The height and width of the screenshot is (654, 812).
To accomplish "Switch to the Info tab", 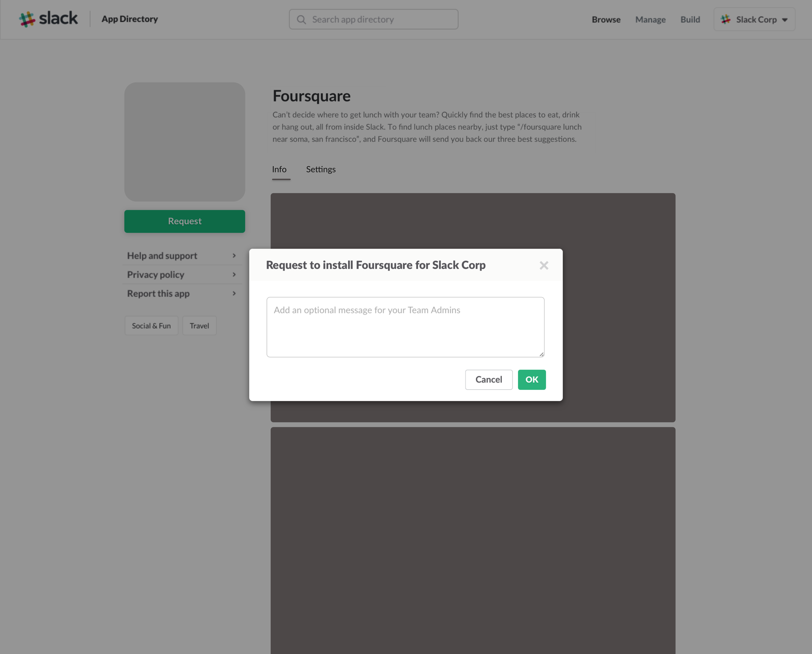I will [279, 170].
